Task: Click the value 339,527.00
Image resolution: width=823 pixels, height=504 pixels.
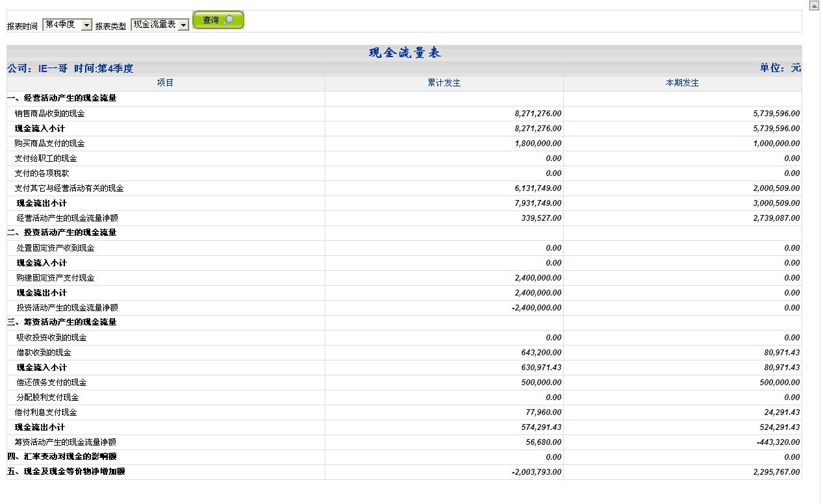Action: point(541,218)
